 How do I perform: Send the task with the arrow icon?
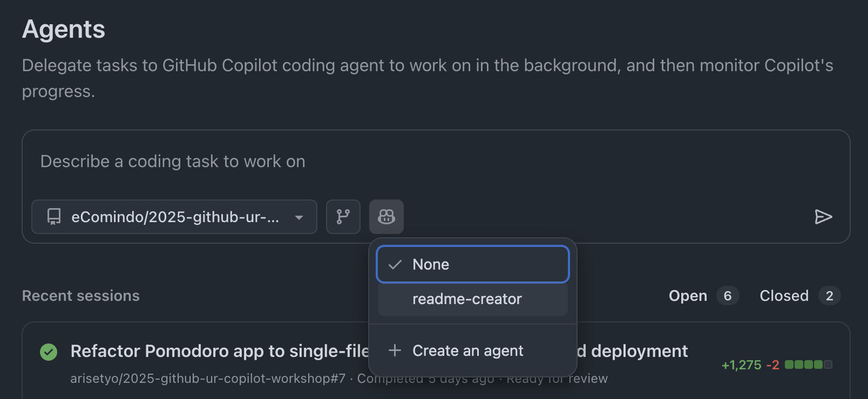[823, 217]
